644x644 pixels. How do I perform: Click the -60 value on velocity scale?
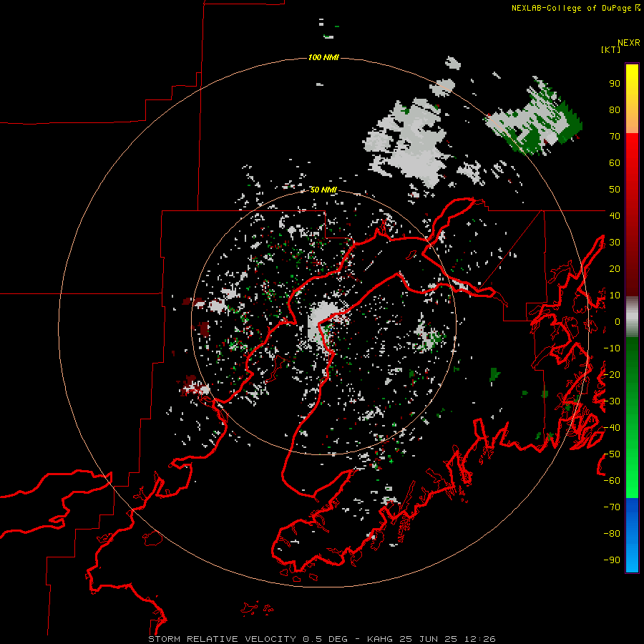pyautogui.click(x=612, y=481)
